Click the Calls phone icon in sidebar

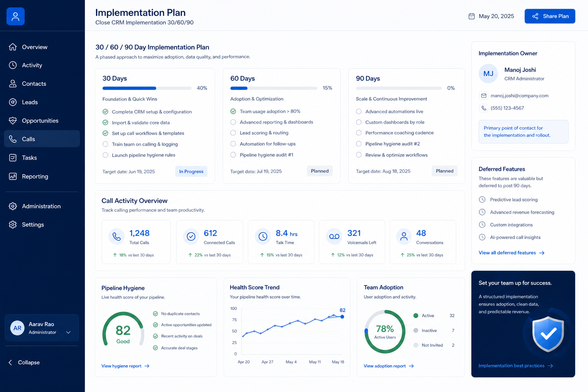13,139
